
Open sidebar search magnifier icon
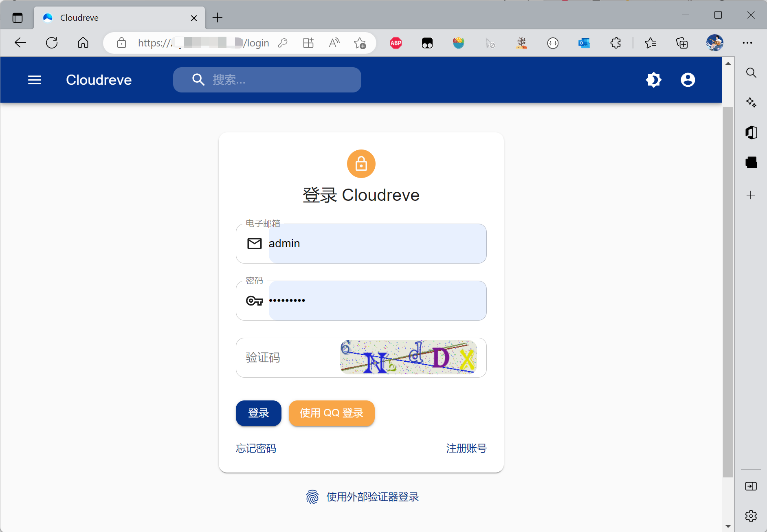(x=751, y=73)
